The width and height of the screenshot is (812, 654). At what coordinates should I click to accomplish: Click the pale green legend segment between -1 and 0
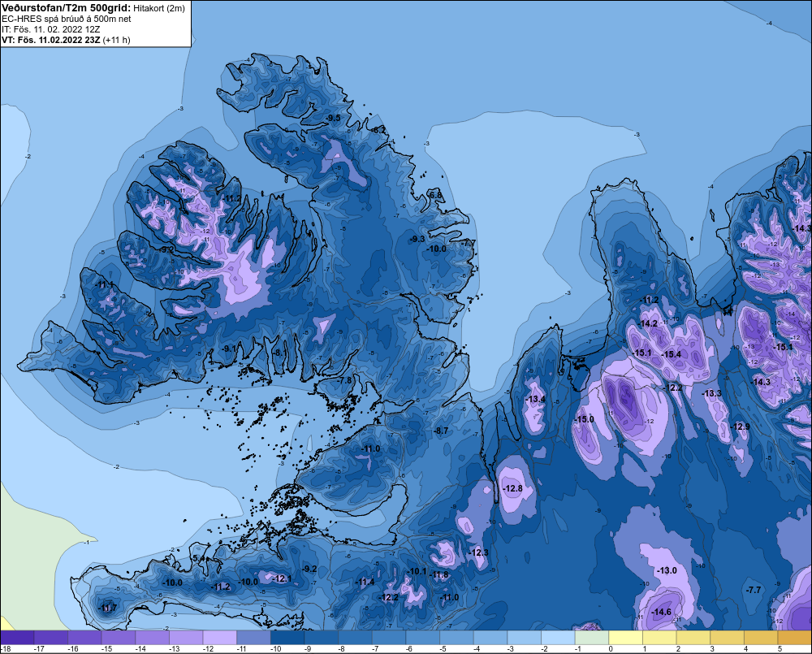pyautogui.click(x=592, y=638)
